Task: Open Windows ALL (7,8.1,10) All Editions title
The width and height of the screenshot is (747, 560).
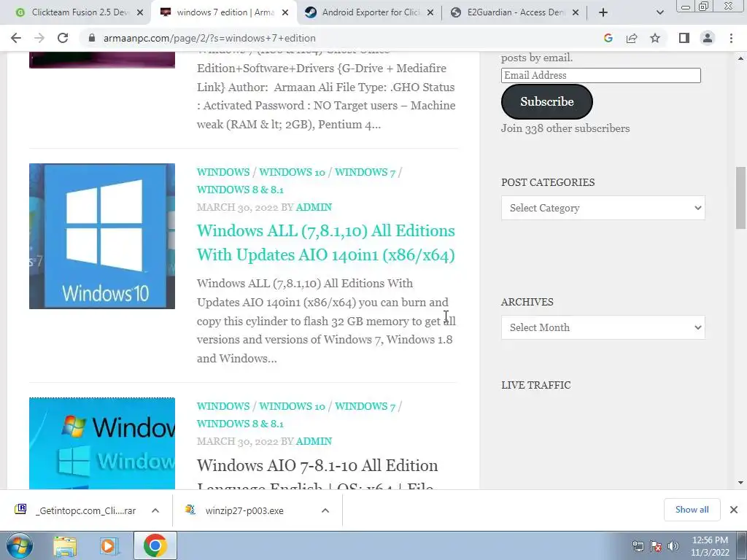Action: (x=326, y=243)
